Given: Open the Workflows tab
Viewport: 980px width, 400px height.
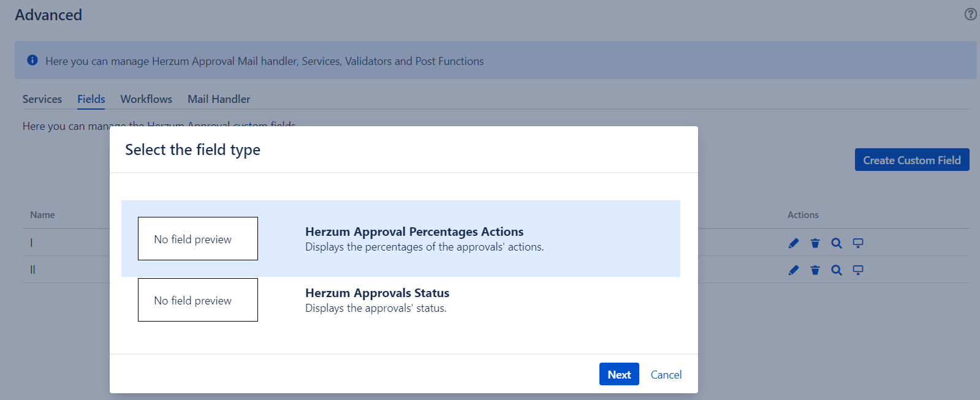Looking at the screenshot, I should (146, 99).
